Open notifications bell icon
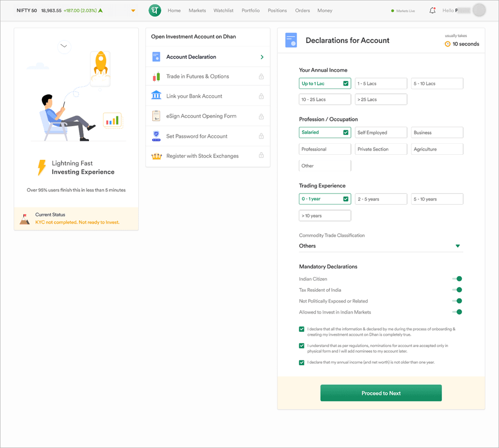499x448 pixels. [432, 10]
